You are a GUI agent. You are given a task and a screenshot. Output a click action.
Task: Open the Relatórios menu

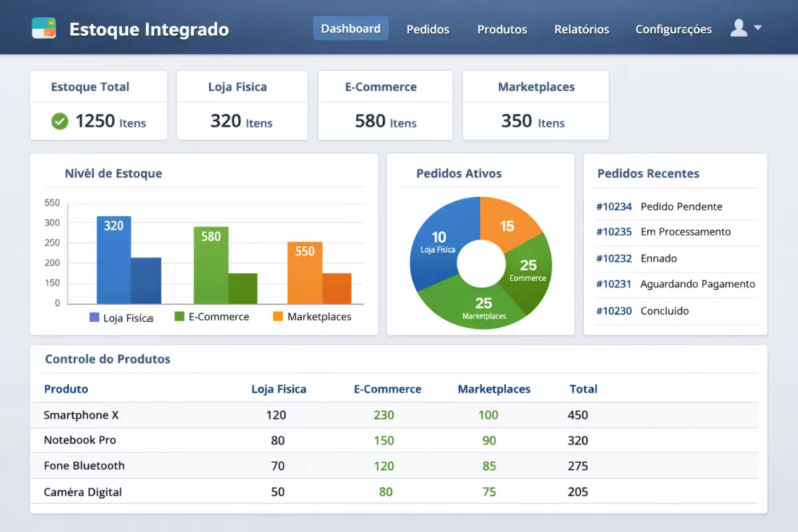581,29
